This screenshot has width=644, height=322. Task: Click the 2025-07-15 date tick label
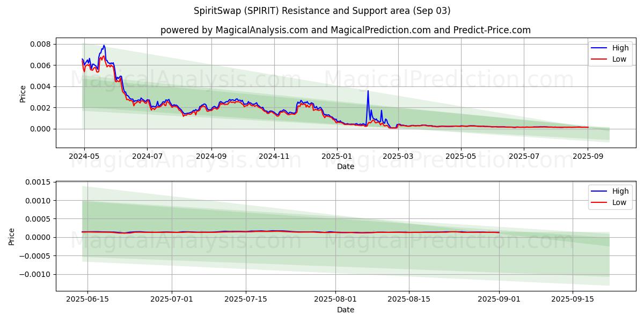pyautogui.click(x=246, y=300)
